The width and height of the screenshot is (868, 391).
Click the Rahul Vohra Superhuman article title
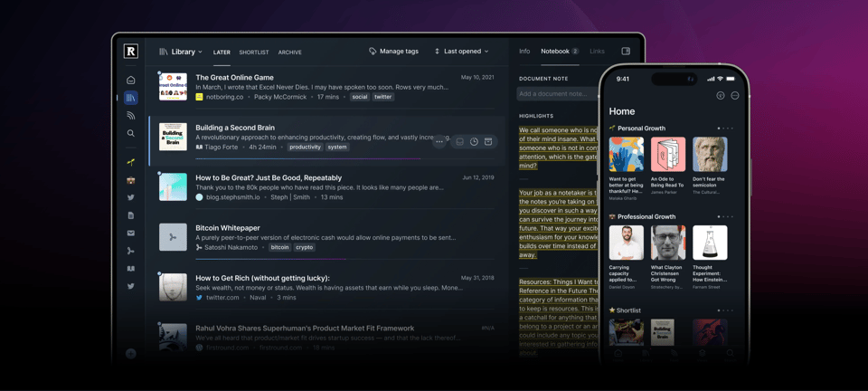coord(305,328)
